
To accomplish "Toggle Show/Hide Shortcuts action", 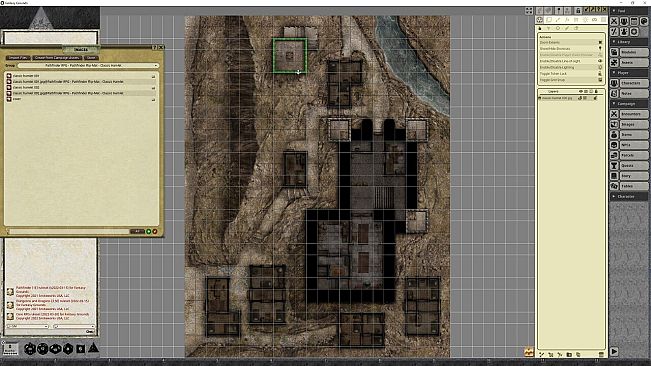I will click(570, 49).
